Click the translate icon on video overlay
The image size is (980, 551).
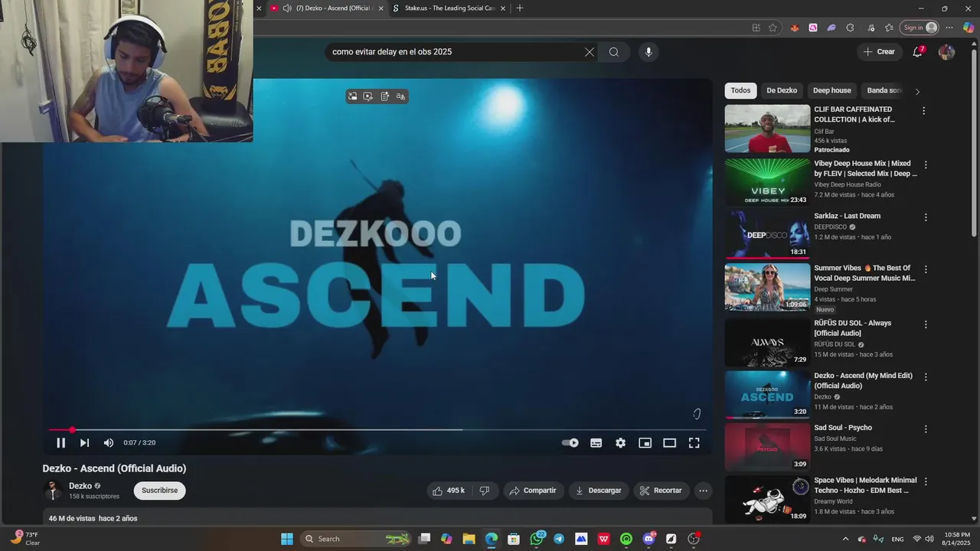point(400,96)
